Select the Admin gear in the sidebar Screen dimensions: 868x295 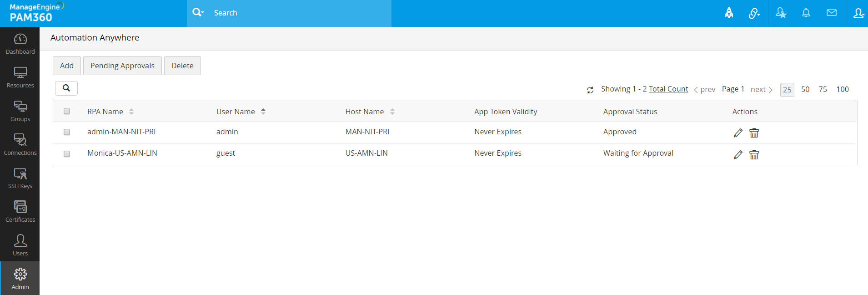click(x=20, y=279)
